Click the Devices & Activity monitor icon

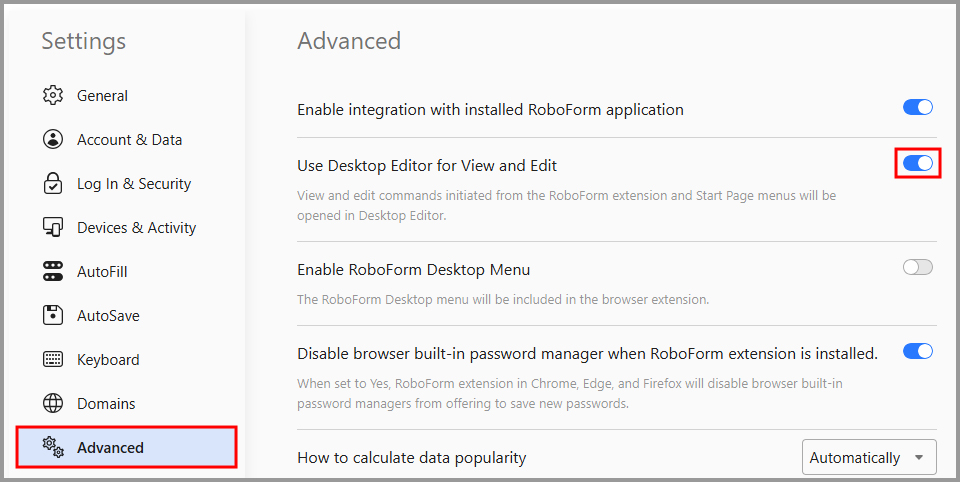pyautogui.click(x=53, y=227)
